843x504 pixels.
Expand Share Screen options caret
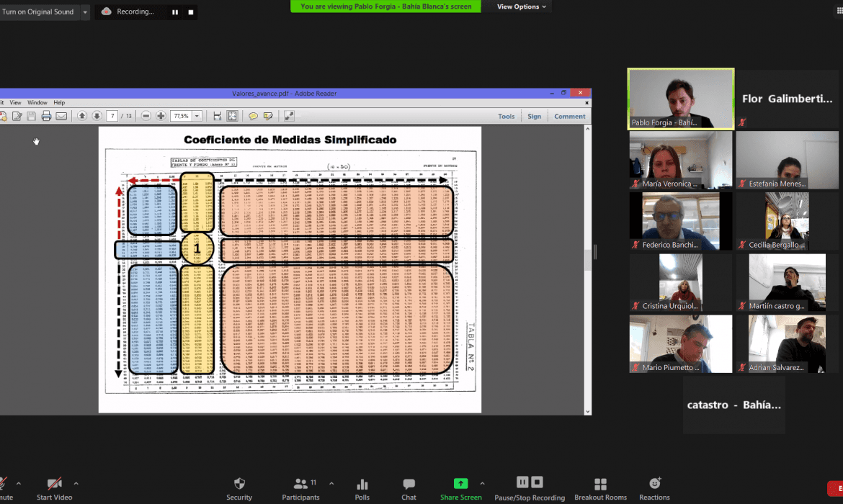click(x=482, y=483)
